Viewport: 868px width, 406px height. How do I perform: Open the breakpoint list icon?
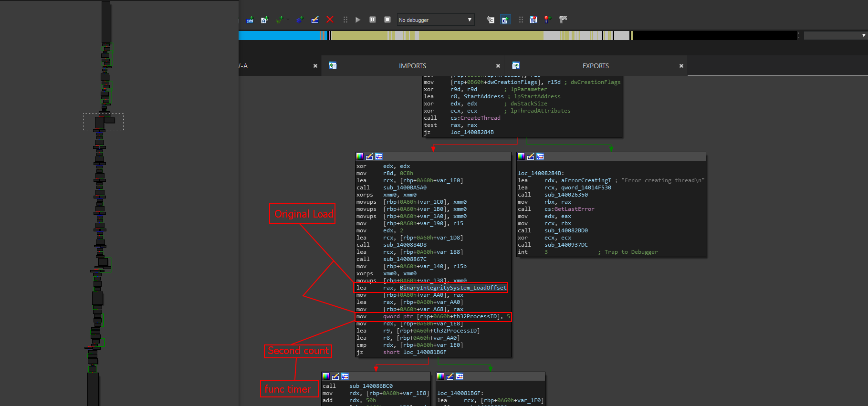point(533,20)
